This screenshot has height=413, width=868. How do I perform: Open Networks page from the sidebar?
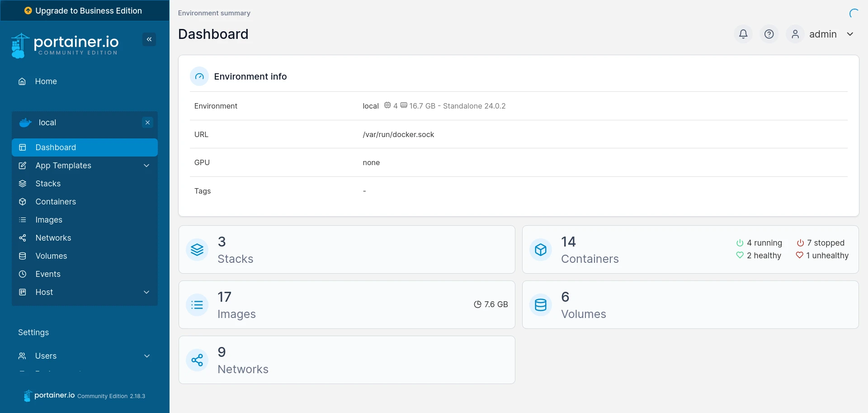point(53,238)
